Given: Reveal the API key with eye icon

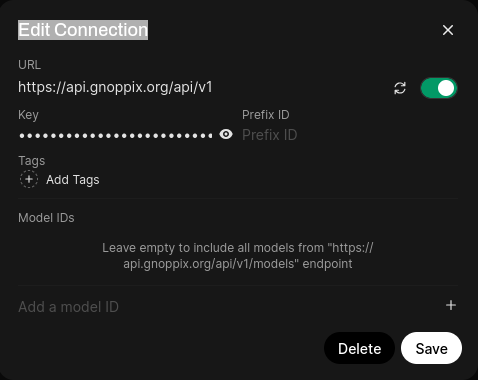Looking at the screenshot, I should [226, 134].
